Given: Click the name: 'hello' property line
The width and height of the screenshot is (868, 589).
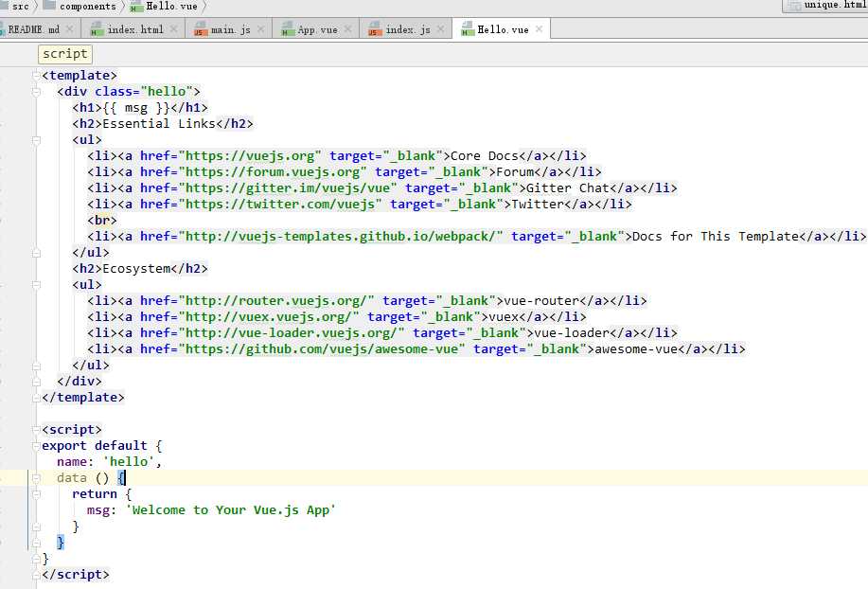Looking at the screenshot, I should tap(109, 462).
